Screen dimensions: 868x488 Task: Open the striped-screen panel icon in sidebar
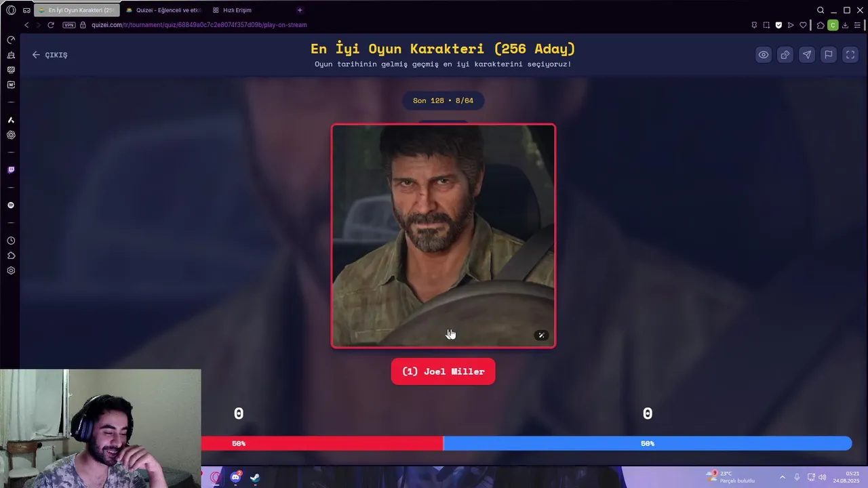[11, 70]
